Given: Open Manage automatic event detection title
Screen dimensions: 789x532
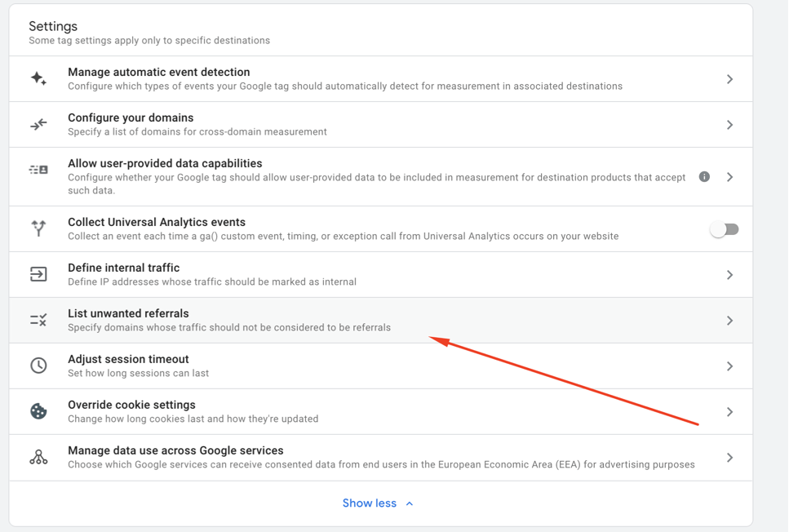Looking at the screenshot, I should tap(159, 72).
